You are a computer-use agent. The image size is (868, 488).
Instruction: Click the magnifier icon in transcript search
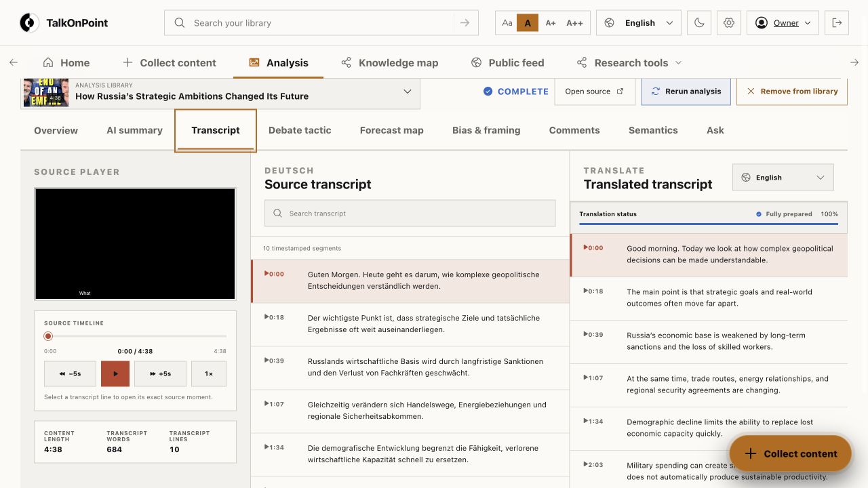tap(277, 213)
